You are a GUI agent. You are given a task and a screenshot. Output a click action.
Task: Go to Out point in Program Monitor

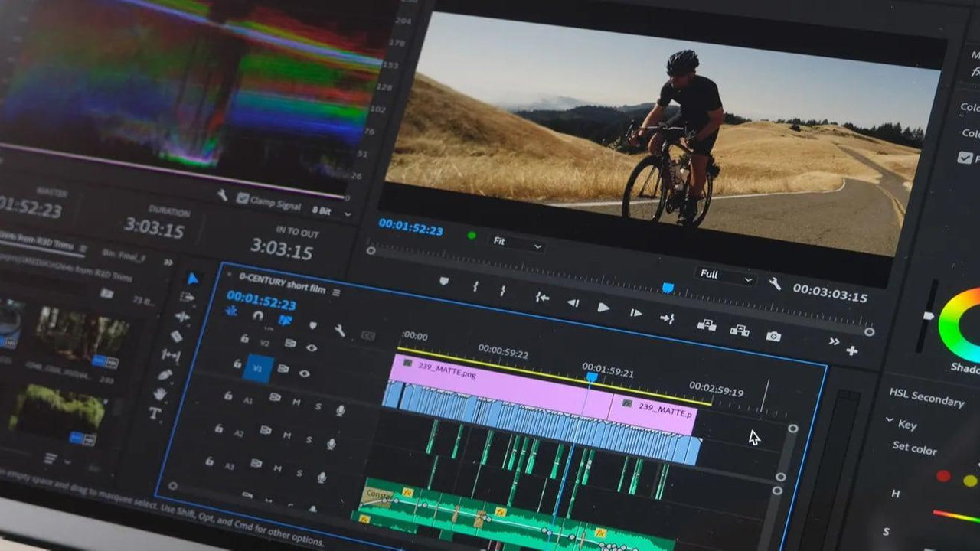point(667,318)
